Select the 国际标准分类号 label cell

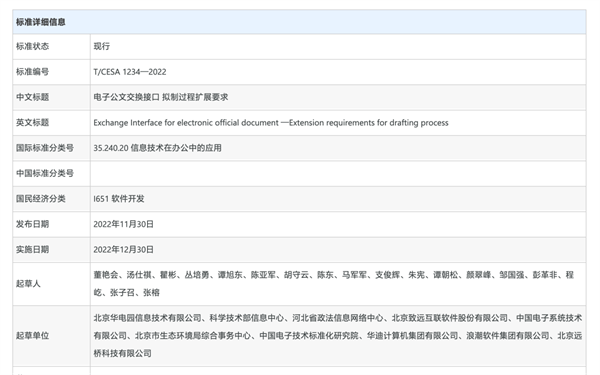[x=51, y=148]
